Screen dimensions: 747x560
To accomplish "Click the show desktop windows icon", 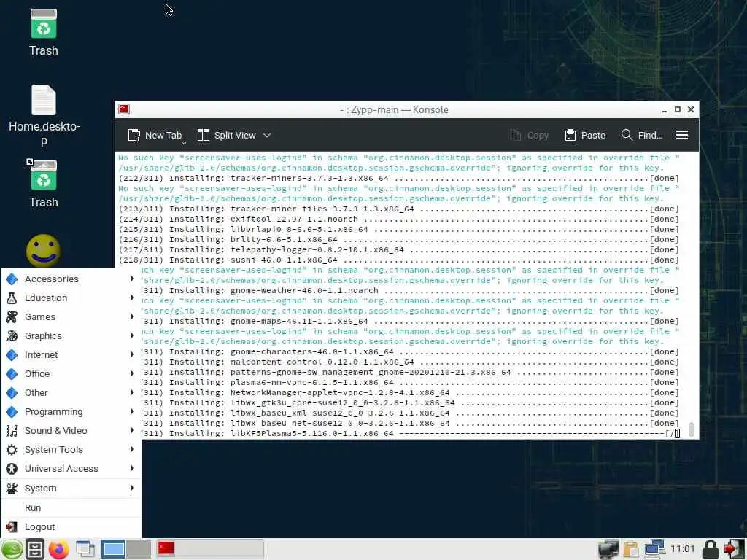I will (85, 550).
